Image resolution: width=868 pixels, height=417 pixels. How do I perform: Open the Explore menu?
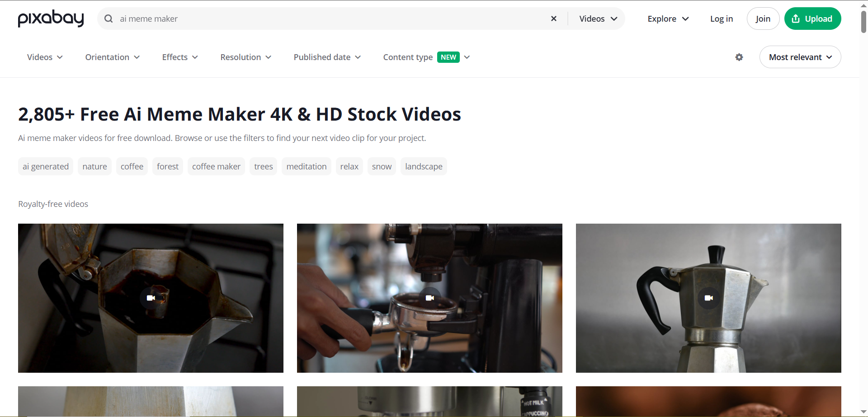(668, 19)
